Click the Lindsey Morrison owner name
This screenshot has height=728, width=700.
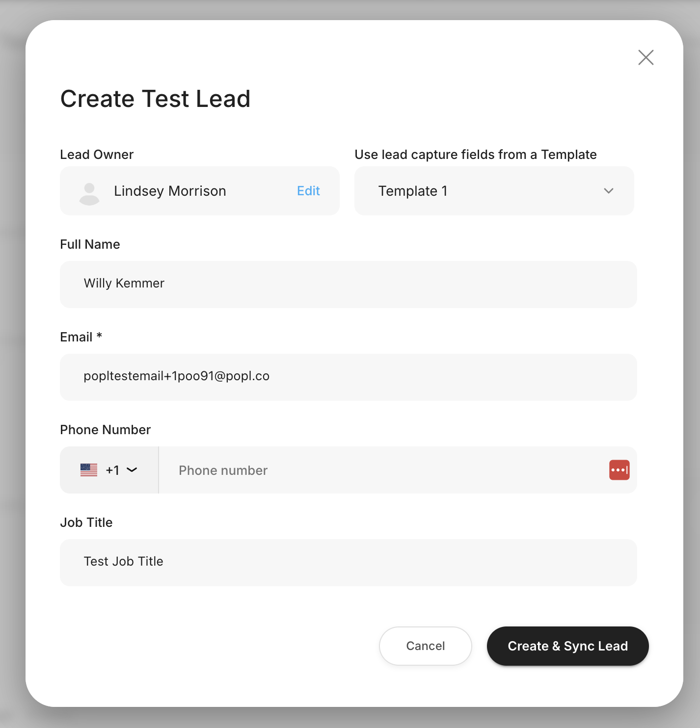pyautogui.click(x=170, y=191)
